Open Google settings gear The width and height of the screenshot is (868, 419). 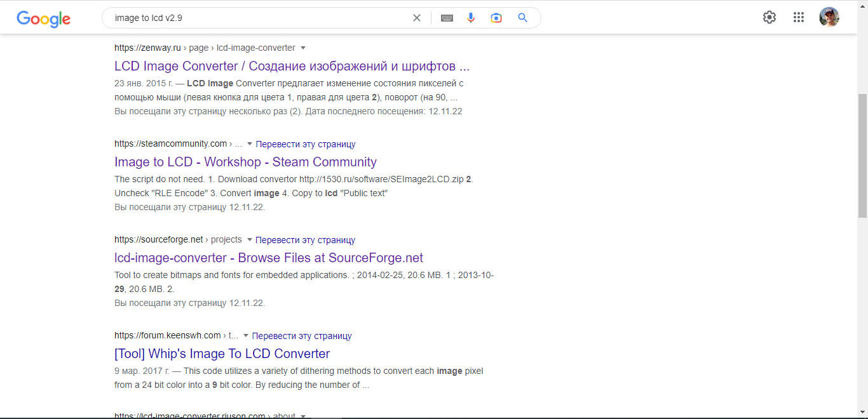pos(770,17)
